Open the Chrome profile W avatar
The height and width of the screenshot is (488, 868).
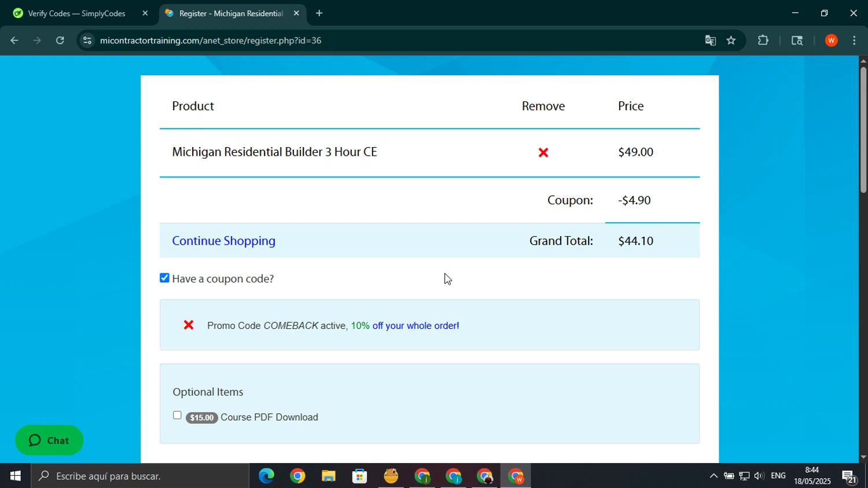pos(832,41)
